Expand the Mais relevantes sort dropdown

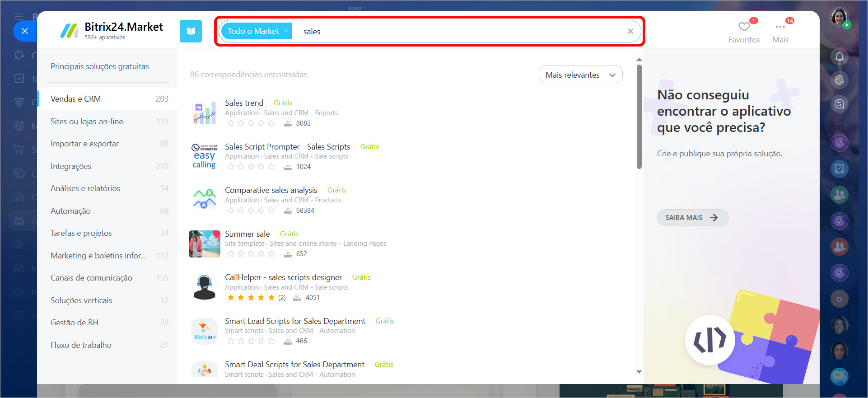(580, 75)
